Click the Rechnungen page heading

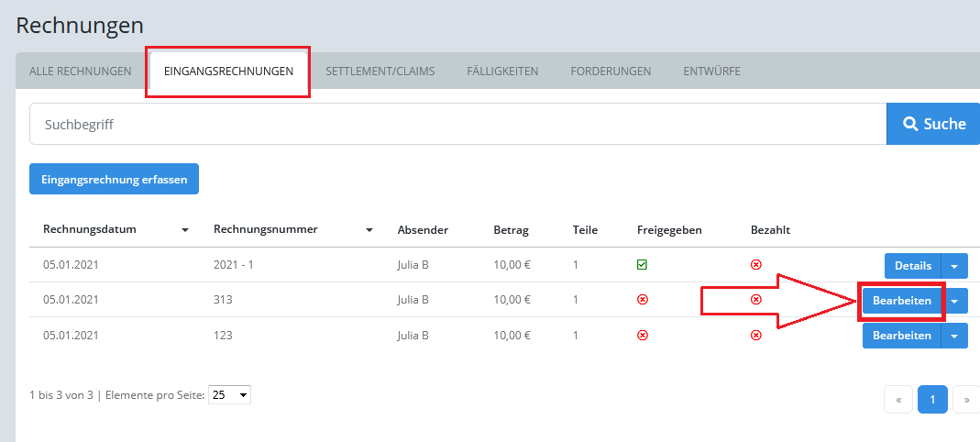[x=80, y=26]
